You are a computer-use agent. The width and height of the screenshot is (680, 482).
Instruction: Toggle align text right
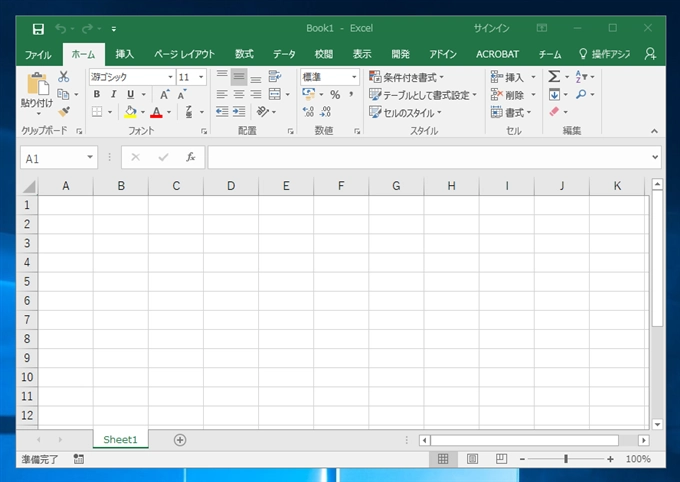coord(256,94)
